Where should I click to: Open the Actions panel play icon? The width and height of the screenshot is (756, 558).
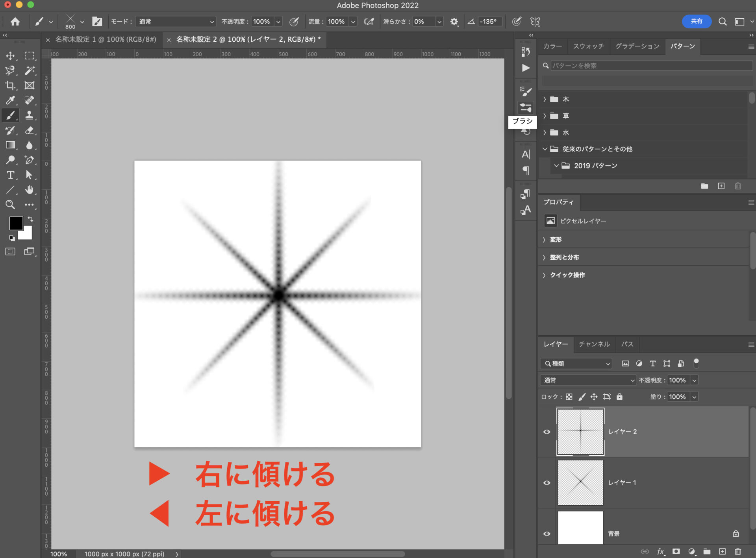526,68
